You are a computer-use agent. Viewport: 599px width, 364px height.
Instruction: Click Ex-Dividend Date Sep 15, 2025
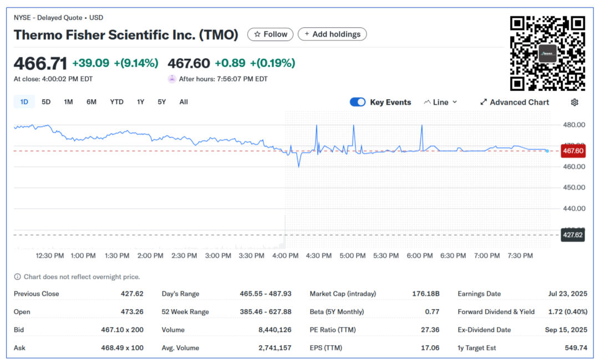tap(566, 330)
